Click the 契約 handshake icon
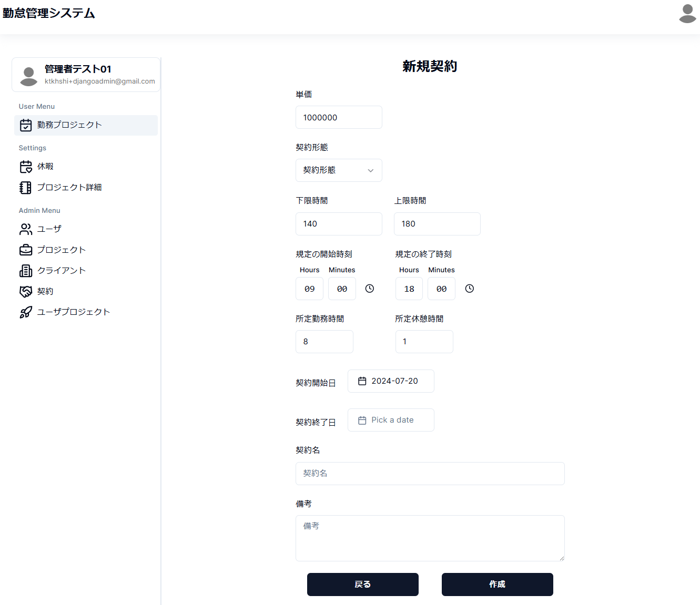 (x=26, y=291)
